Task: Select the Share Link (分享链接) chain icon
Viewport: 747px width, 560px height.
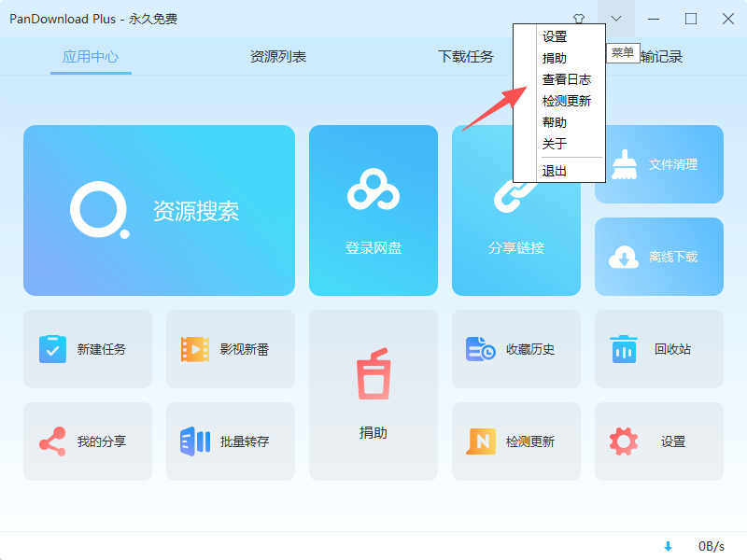Action: [516, 196]
